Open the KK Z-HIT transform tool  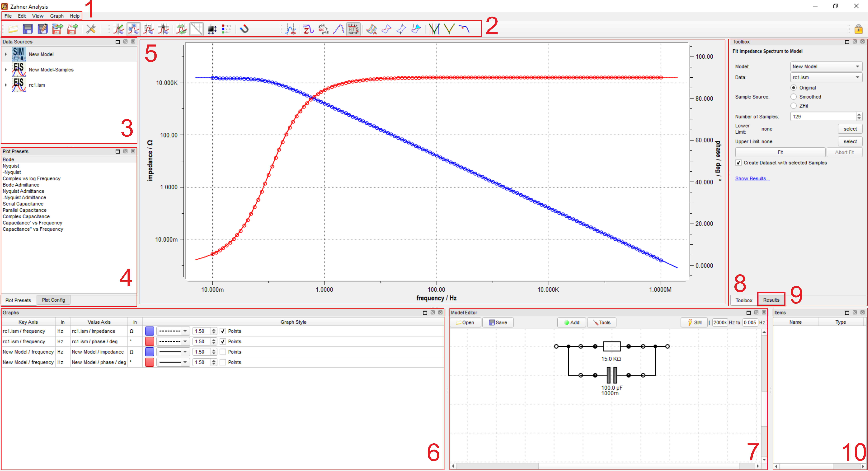coord(323,29)
